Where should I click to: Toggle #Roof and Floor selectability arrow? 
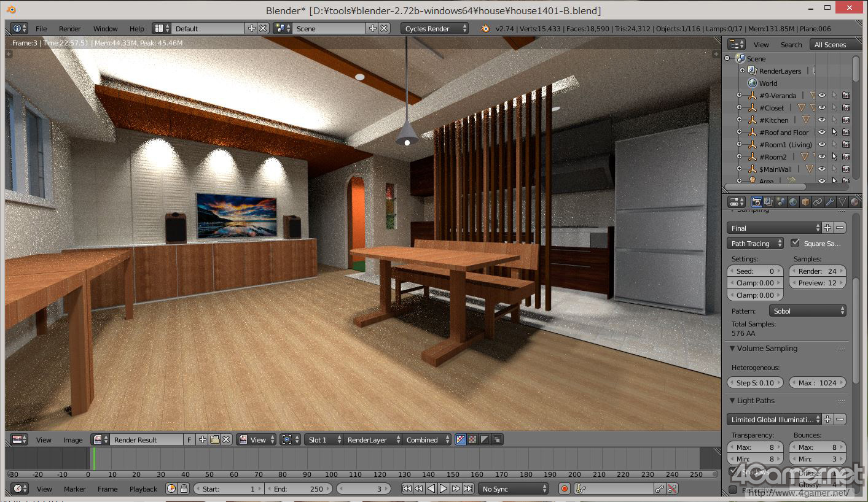(834, 132)
